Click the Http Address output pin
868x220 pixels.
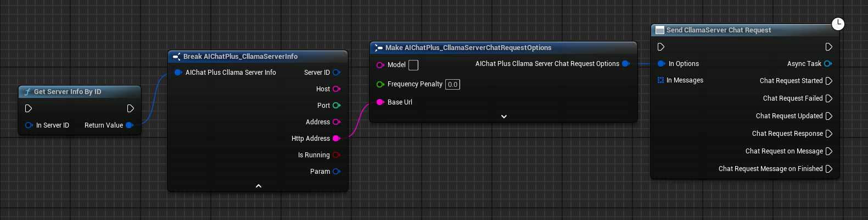click(x=337, y=139)
